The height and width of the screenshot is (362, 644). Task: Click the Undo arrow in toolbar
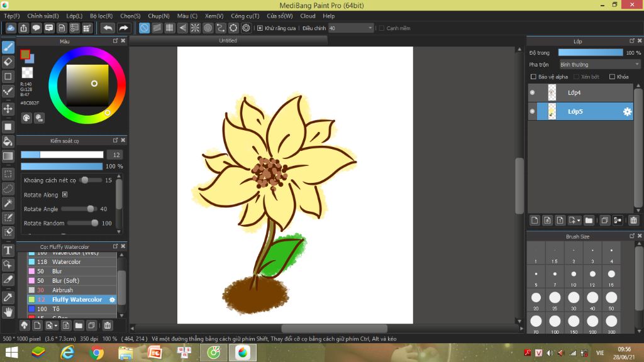108,28
